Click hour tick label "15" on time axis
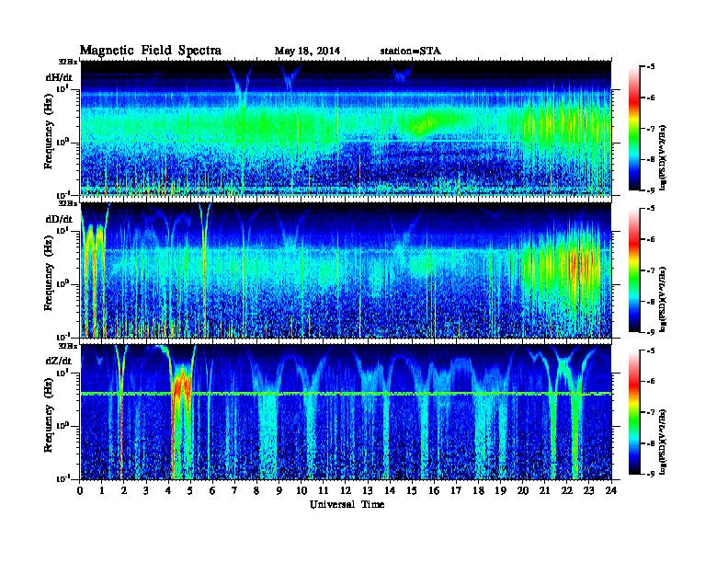 tap(412, 490)
